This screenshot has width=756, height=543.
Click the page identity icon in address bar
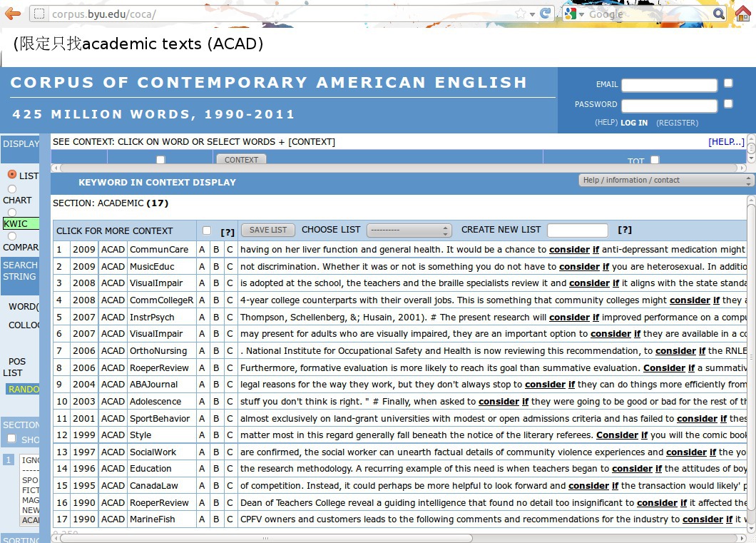40,14
